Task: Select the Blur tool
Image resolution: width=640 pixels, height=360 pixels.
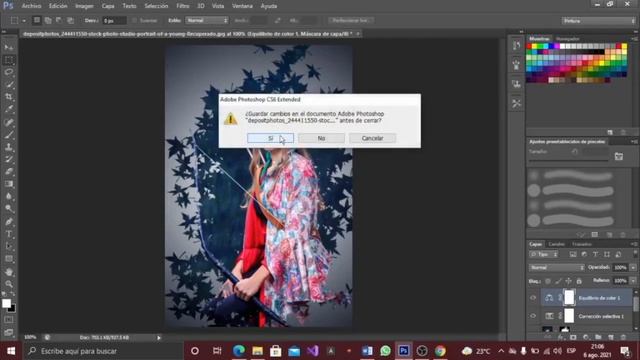Action: (9, 196)
